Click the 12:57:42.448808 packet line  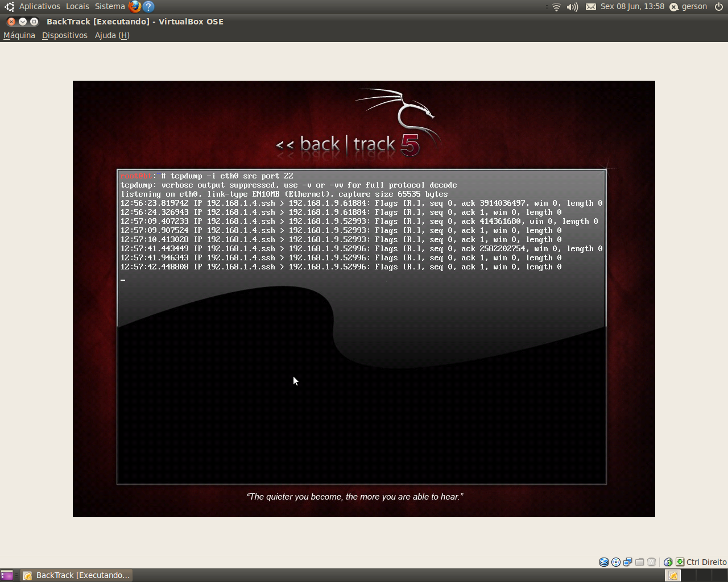click(341, 267)
